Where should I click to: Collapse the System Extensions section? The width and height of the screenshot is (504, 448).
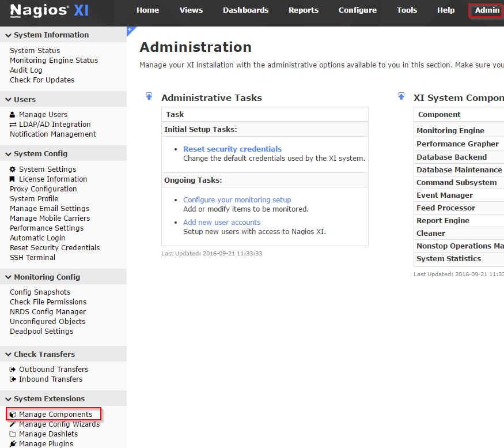click(x=9, y=399)
